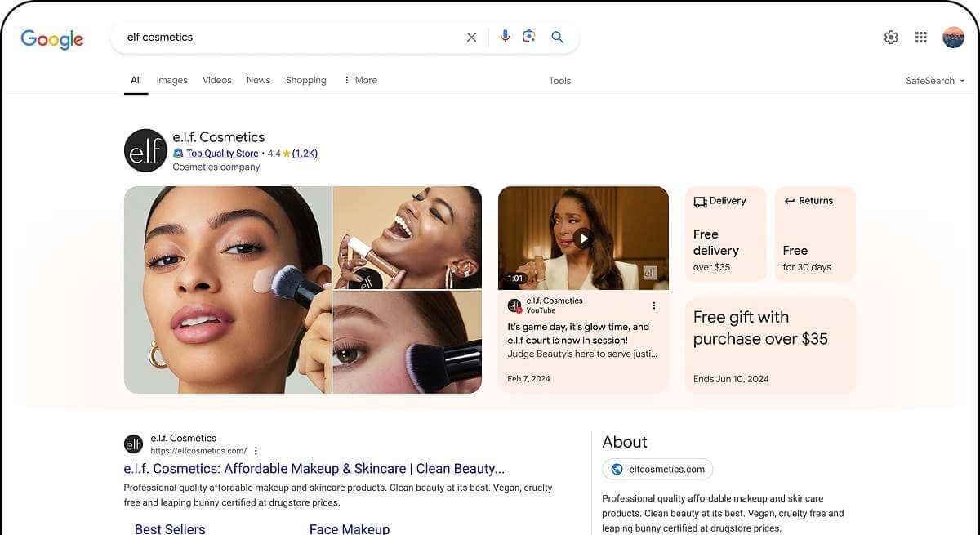Click the magnifier search button
Screen dimensions: 980x535
coord(558,37)
